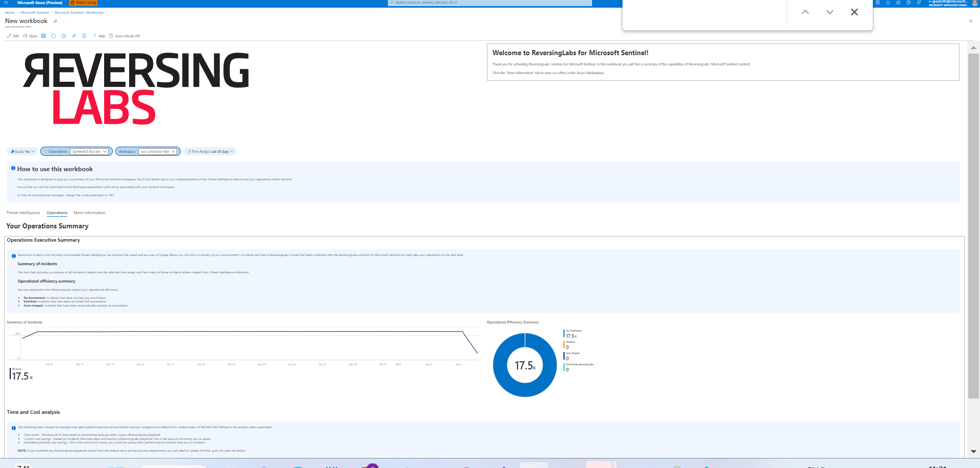This screenshot has width=980, height=468.
Task: Go to Home breadcrumb link
Action: (x=10, y=13)
